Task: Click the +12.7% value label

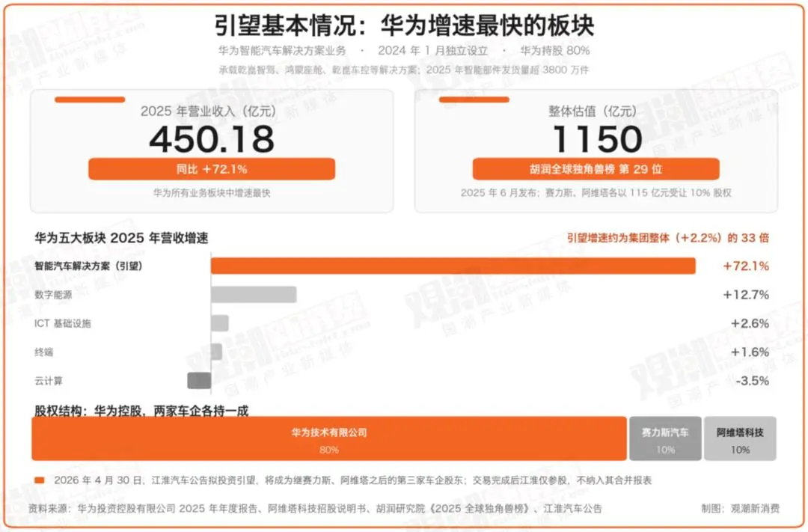Action: (x=746, y=295)
